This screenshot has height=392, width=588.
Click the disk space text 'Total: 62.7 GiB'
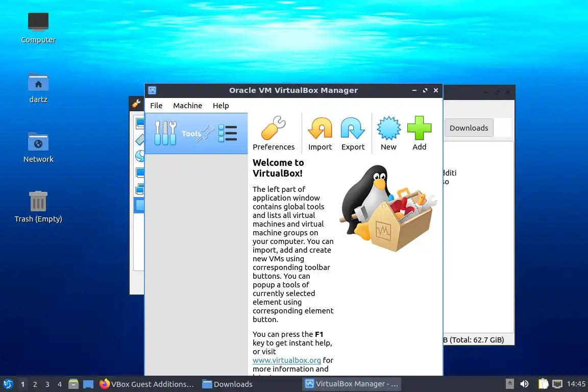coord(476,340)
